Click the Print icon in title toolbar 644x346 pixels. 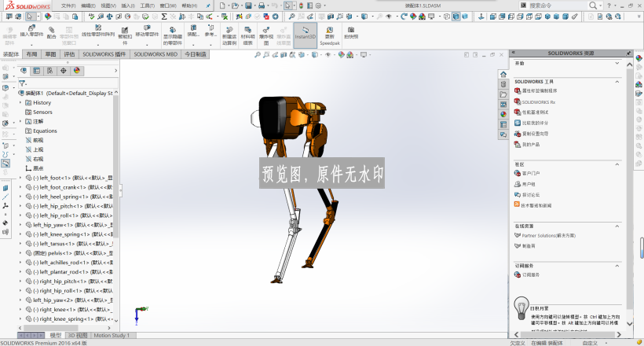[262, 6]
